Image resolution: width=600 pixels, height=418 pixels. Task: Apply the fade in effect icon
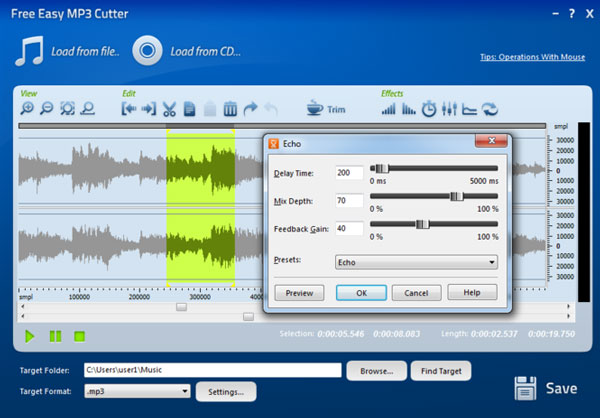[x=388, y=109]
